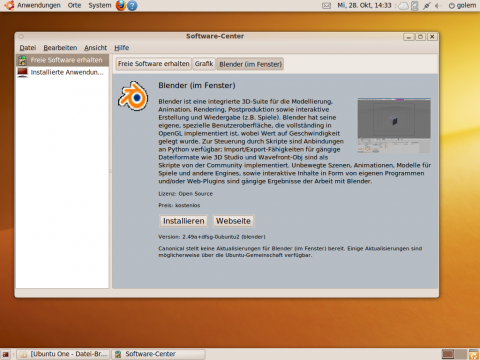Open the Orte panel menu

coord(74,5)
